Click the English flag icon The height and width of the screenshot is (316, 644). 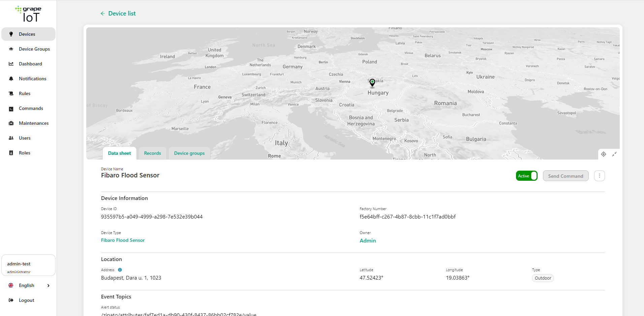11,285
